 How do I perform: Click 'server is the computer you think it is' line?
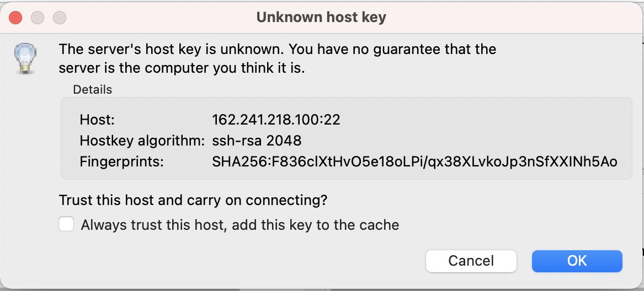click(x=182, y=69)
